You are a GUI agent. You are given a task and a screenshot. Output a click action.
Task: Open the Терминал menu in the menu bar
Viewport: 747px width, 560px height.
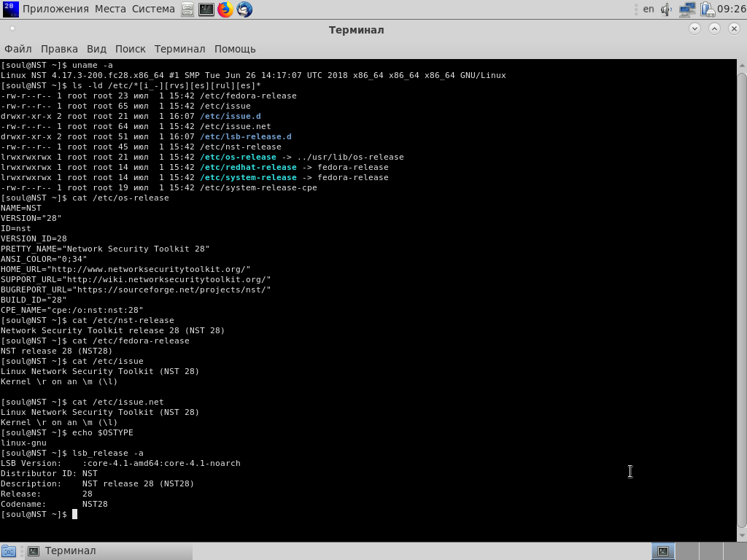point(179,49)
